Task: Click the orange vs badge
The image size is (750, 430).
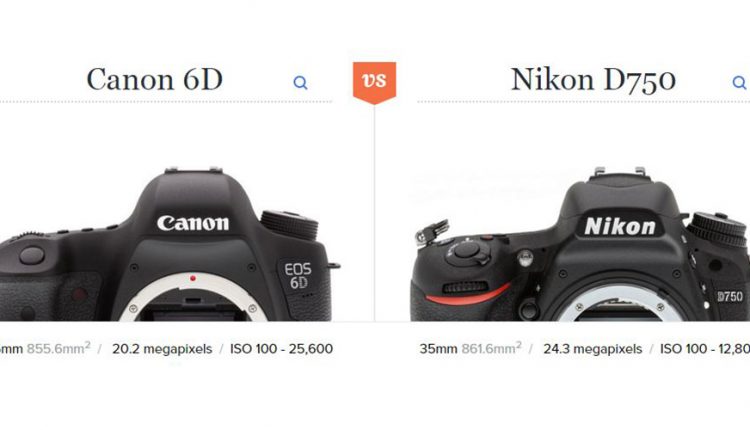Action: click(x=375, y=82)
